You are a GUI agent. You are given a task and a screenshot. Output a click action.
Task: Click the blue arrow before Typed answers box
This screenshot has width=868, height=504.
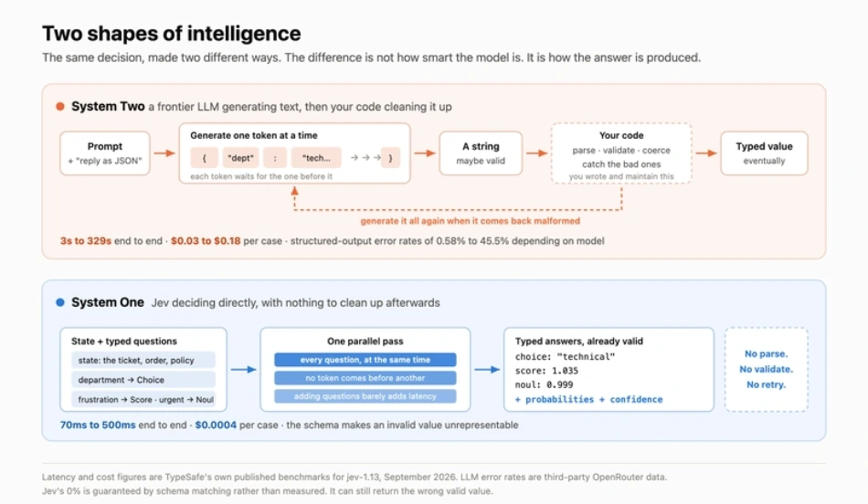click(x=487, y=369)
